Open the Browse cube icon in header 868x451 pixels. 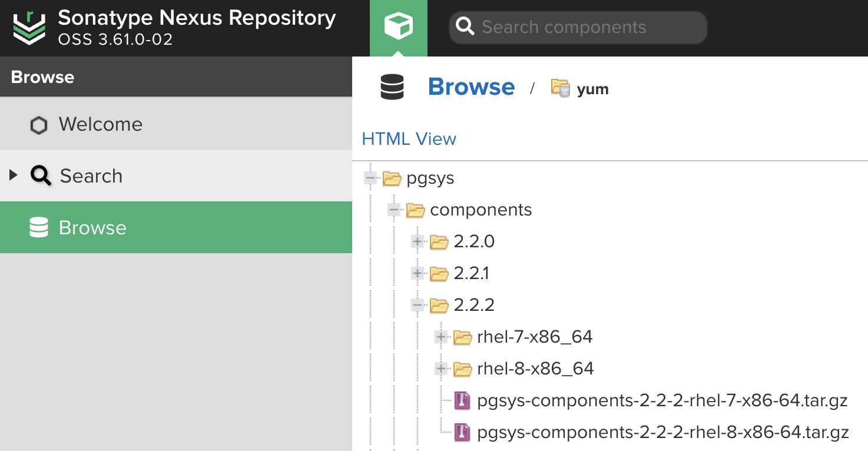[399, 27]
